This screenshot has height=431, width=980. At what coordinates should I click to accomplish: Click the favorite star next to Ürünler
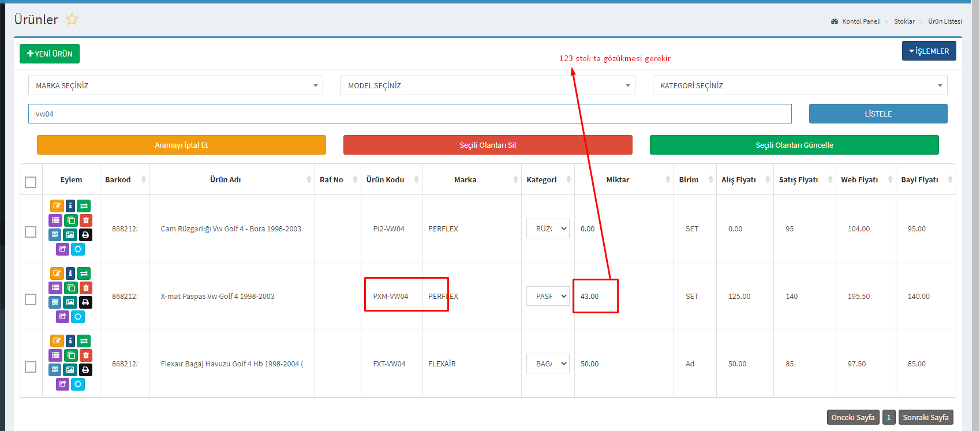point(72,20)
